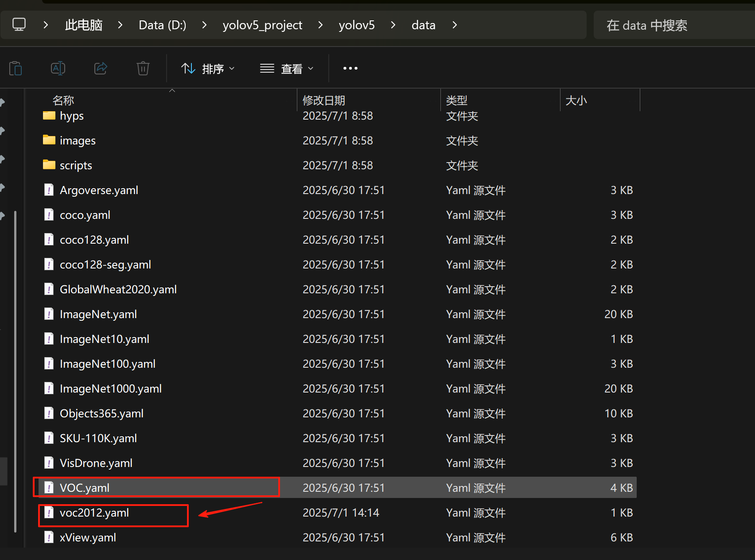Click the 10 KB size of Objects365.yaml
The image size is (755, 560).
click(x=619, y=413)
